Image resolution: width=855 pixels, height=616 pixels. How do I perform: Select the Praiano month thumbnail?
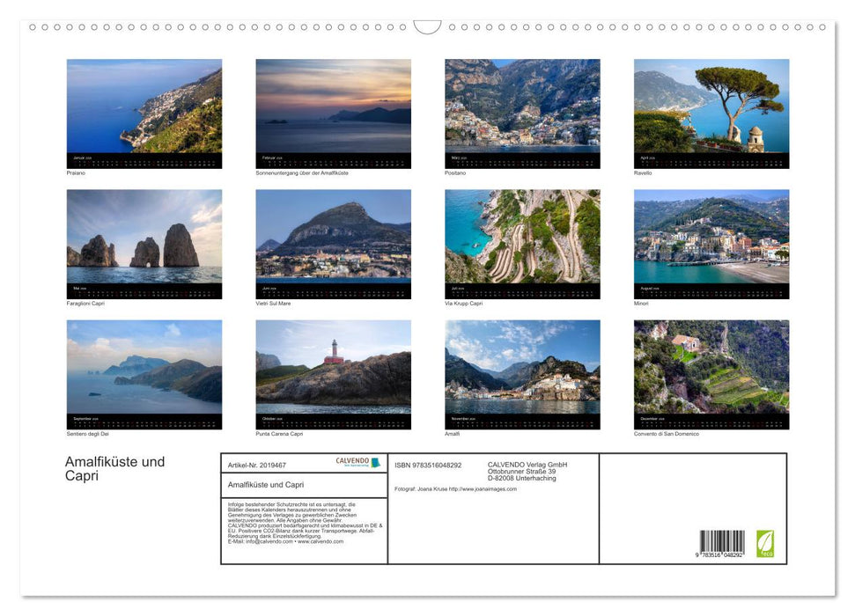144,106
